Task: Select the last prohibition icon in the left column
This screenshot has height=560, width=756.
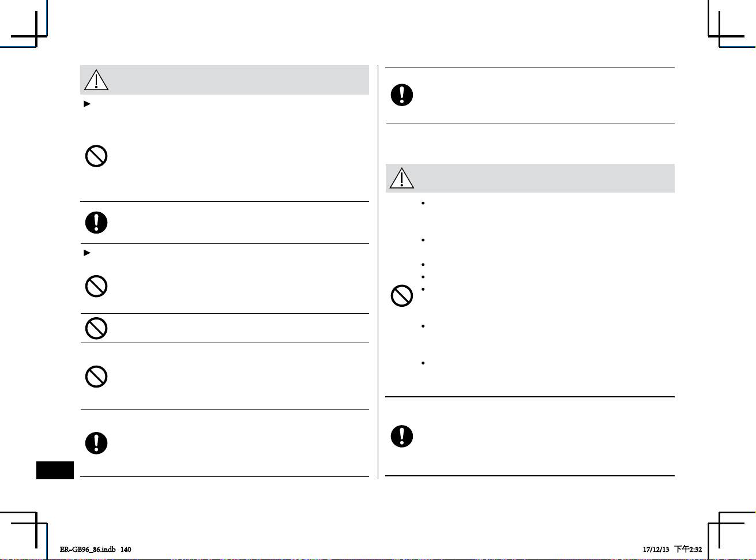Action: (96, 377)
